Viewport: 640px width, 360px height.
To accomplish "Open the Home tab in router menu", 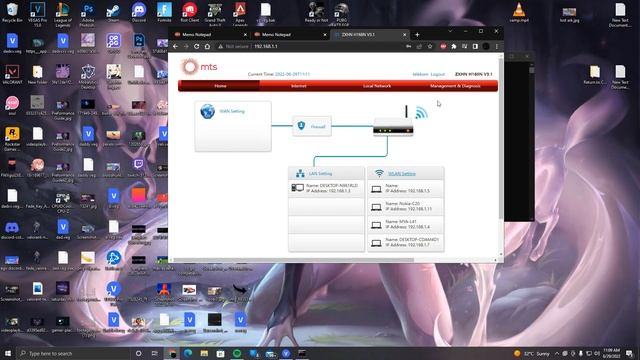I will click(220, 86).
